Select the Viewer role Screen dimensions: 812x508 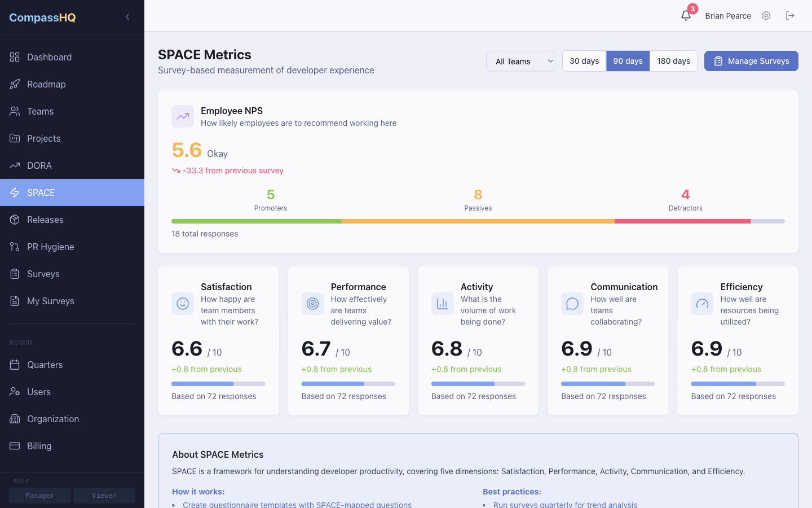pos(104,495)
